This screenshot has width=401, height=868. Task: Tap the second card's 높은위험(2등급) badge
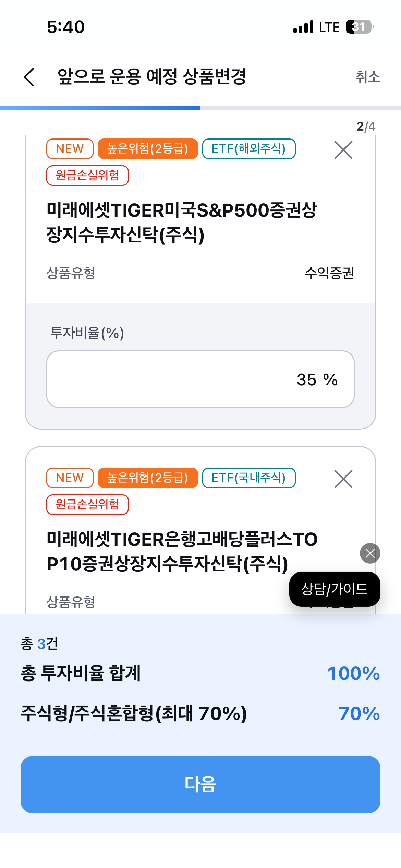[x=148, y=478]
